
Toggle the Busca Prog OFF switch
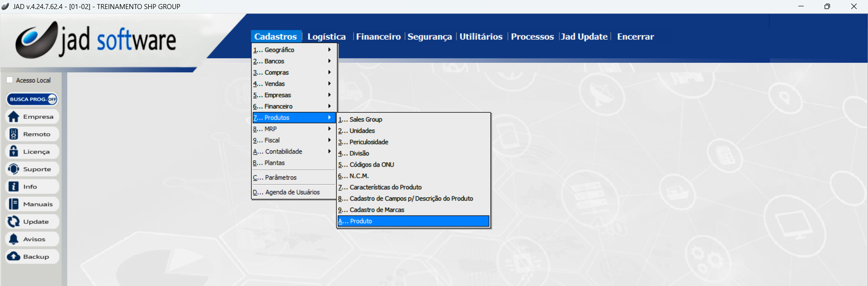pyautogui.click(x=52, y=99)
